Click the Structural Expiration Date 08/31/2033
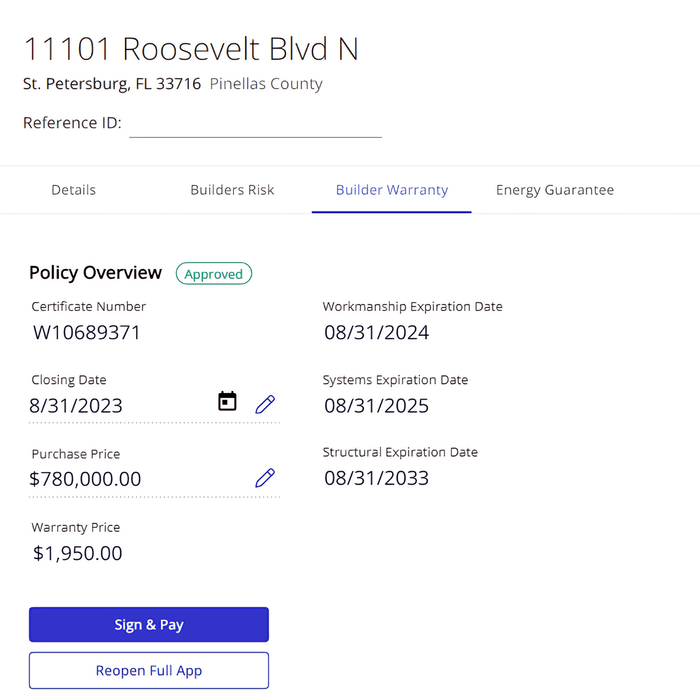Image resolution: width=700 pixels, height=700 pixels. point(377,478)
